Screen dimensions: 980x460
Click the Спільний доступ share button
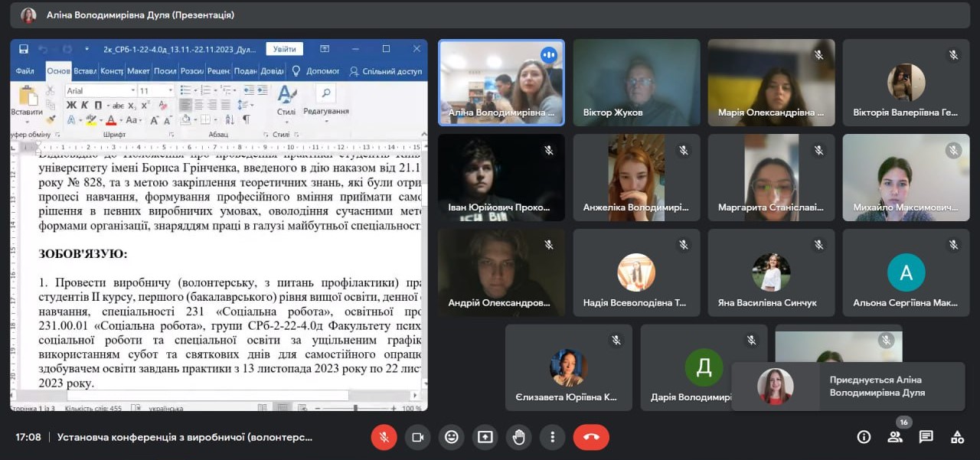coord(386,71)
